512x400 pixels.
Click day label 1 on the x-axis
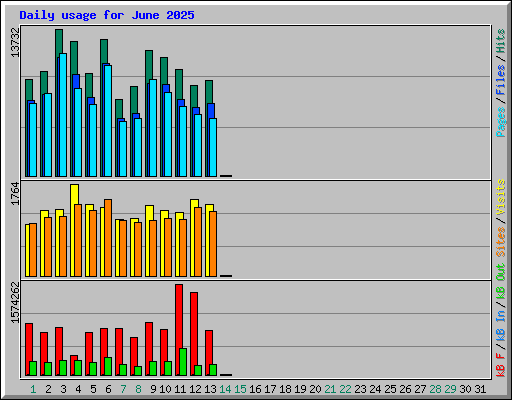pyautogui.click(x=33, y=389)
